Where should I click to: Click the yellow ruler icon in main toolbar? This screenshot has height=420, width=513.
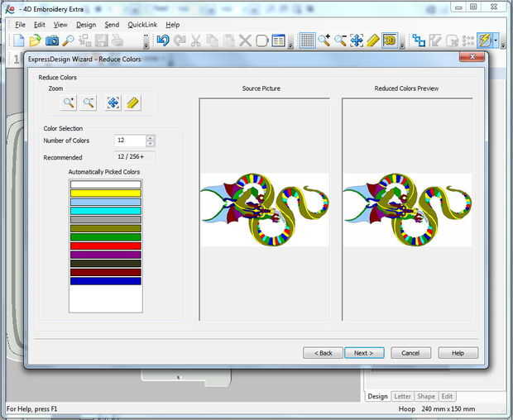[373, 41]
